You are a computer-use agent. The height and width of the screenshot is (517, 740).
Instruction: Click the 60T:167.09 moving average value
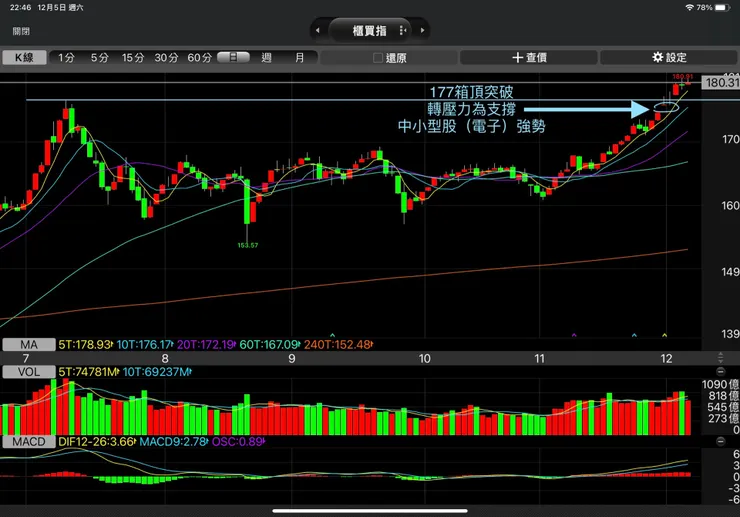coord(269,345)
